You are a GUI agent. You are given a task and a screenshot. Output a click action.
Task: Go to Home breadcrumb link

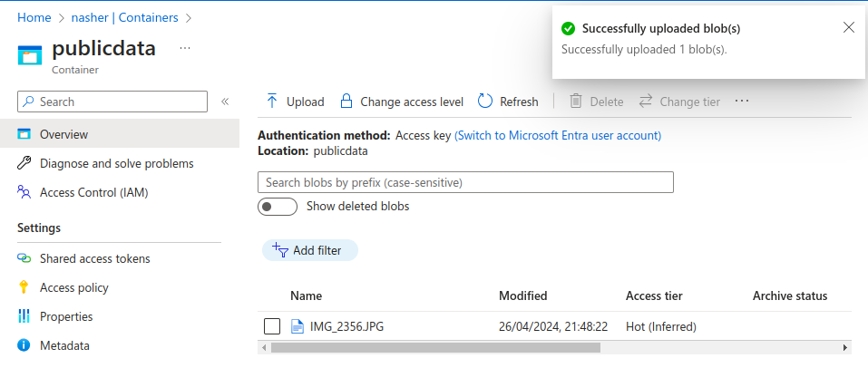click(34, 17)
